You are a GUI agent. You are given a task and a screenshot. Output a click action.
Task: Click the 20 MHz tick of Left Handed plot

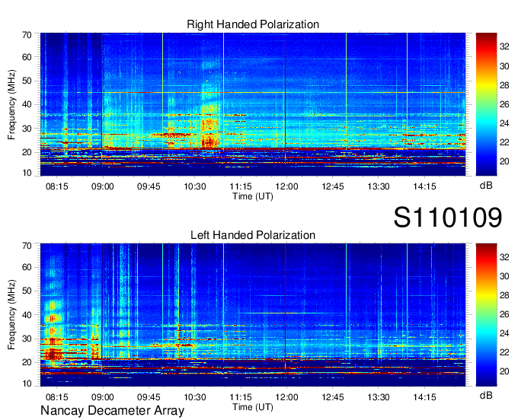click(x=27, y=362)
